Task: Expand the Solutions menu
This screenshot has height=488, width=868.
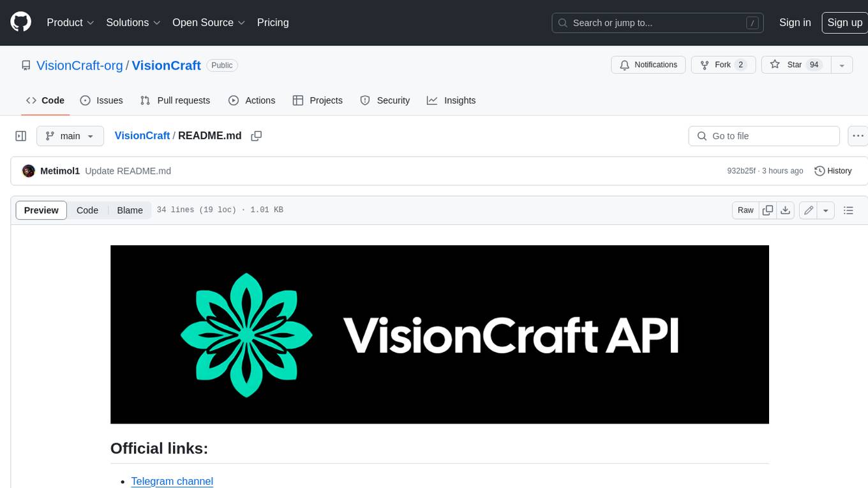Action: point(133,22)
